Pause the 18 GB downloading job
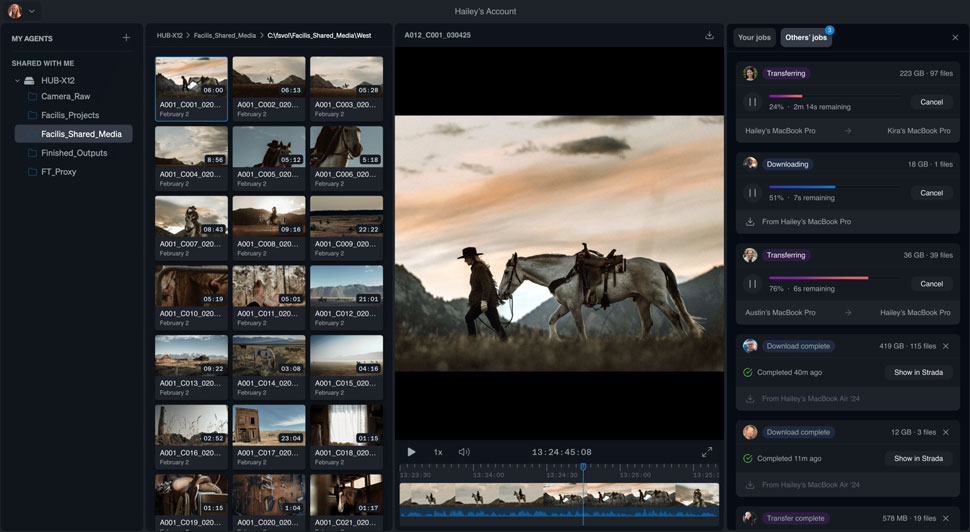This screenshot has height=532, width=970. 753,193
